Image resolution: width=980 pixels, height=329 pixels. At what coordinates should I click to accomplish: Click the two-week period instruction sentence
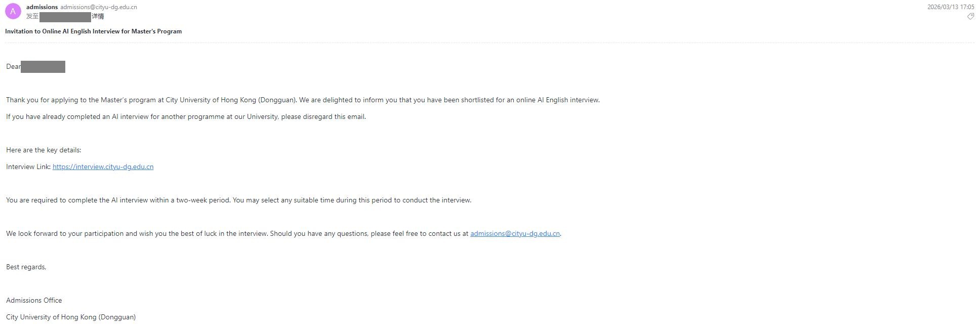tap(238, 200)
